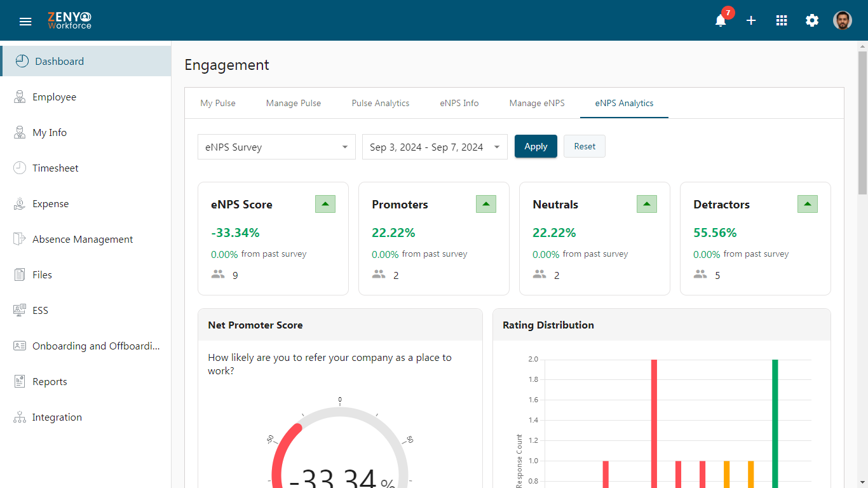Click the Absence Management icon
This screenshot has width=868, height=488.
(x=20, y=239)
